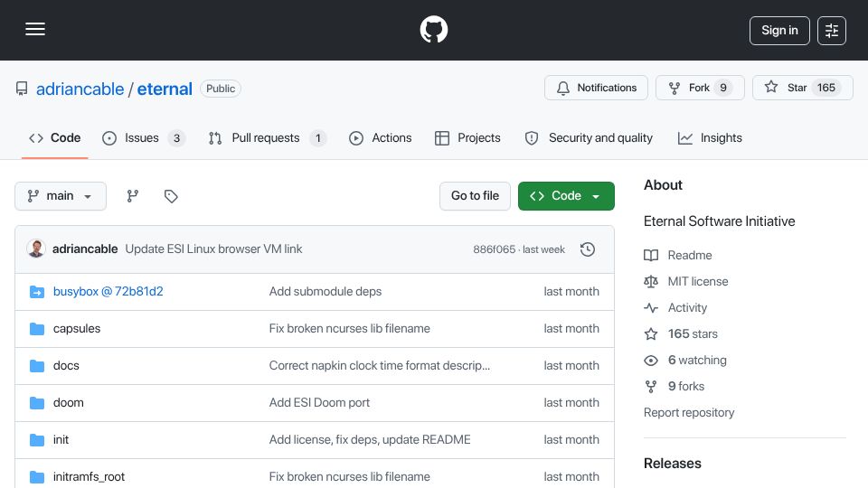
Task: Open 'Add ESI Doom port' commit
Action: click(319, 403)
